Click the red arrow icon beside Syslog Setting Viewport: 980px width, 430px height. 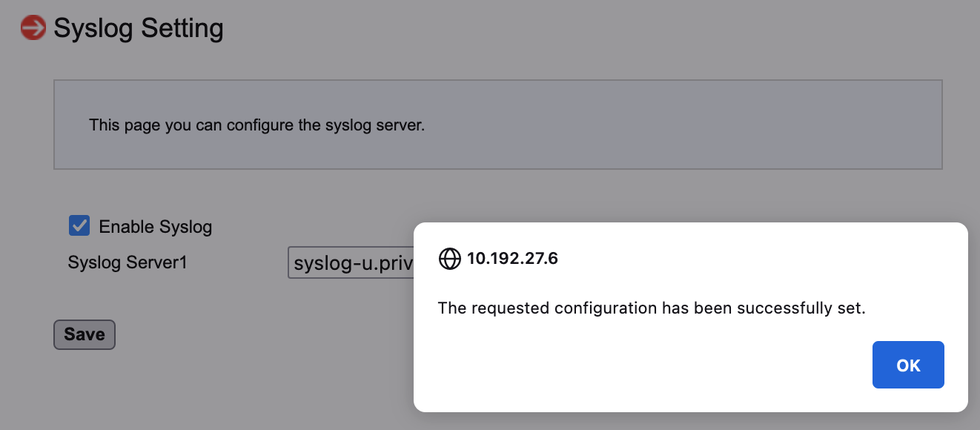tap(33, 28)
